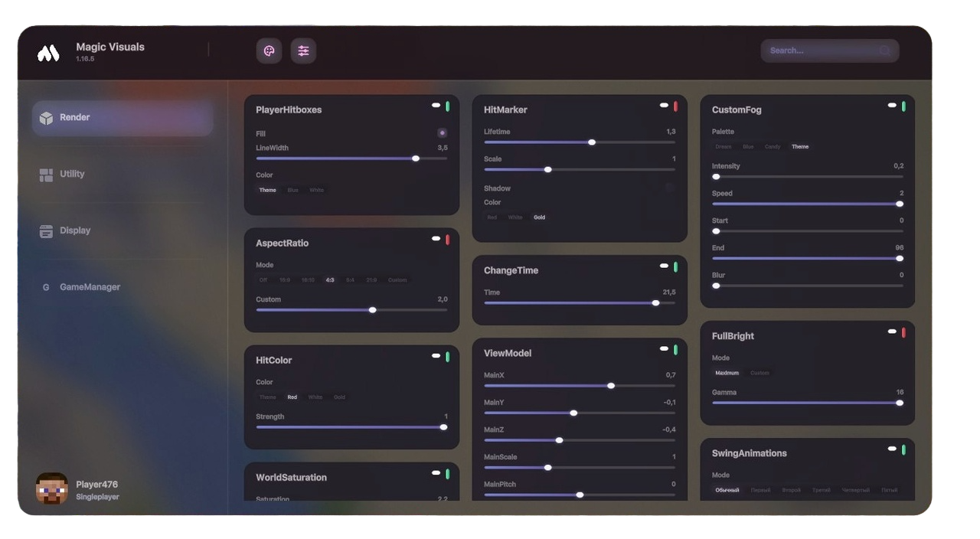Collapse the ViewModel card
The image size is (980, 539).
pos(663,348)
